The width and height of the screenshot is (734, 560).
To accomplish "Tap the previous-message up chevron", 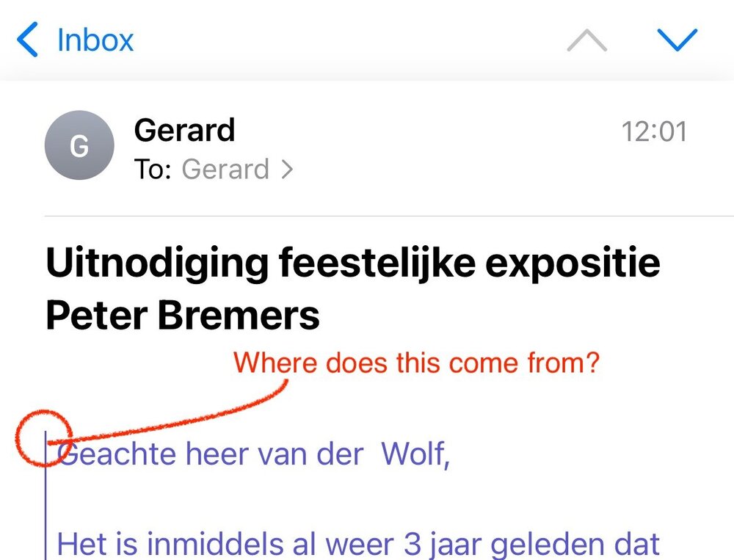I will (x=587, y=40).
